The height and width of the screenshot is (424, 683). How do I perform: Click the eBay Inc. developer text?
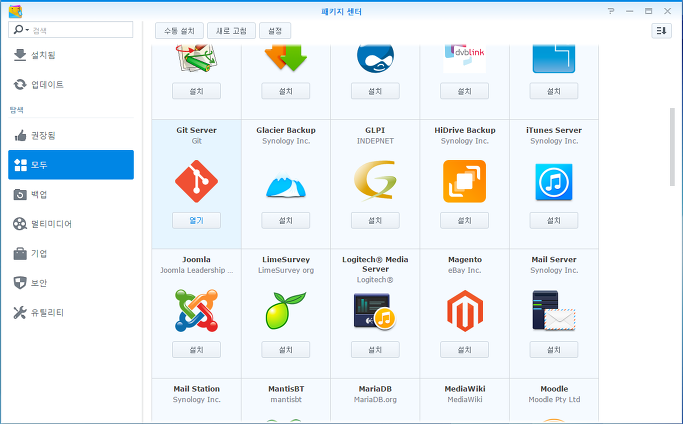click(x=465, y=270)
